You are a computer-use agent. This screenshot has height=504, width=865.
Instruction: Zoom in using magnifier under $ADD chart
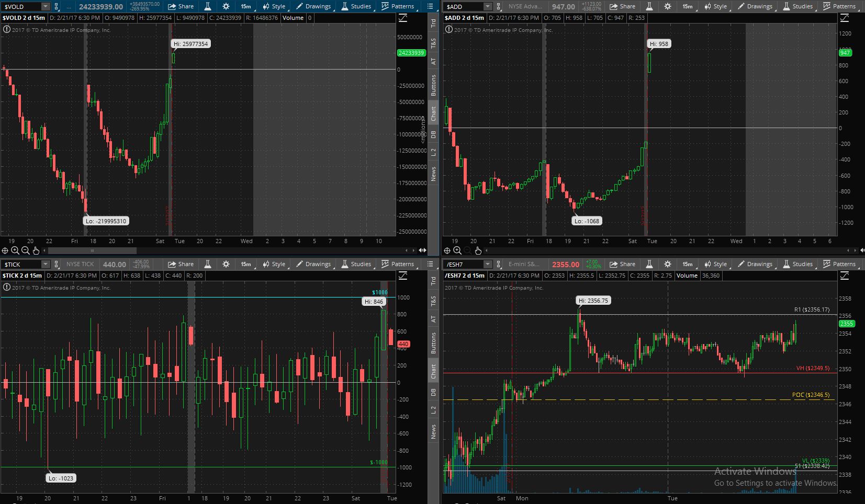coord(457,250)
